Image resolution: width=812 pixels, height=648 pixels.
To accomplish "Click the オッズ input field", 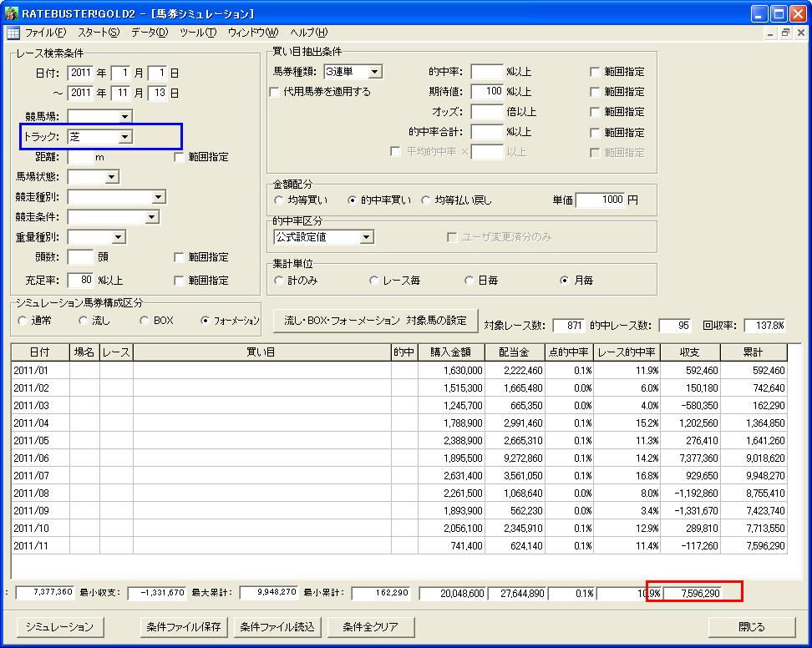I will click(x=487, y=112).
